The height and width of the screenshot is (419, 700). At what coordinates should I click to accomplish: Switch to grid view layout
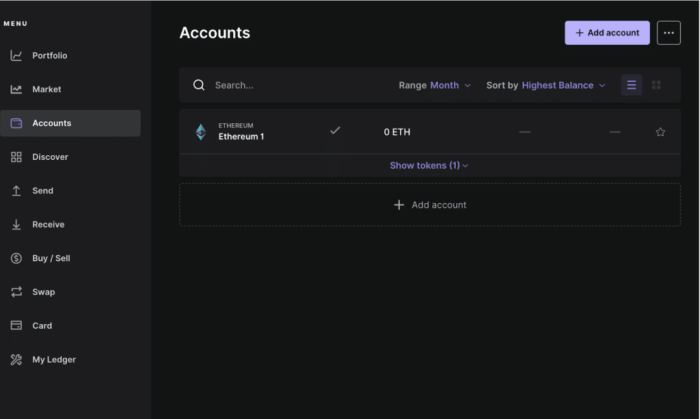pyautogui.click(x=656, y=85)
